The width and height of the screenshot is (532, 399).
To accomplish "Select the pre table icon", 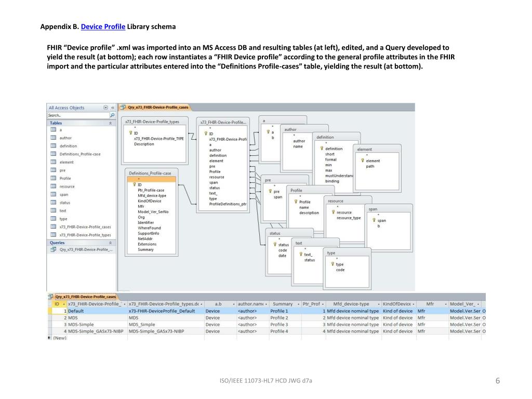I will coord(54,170).
